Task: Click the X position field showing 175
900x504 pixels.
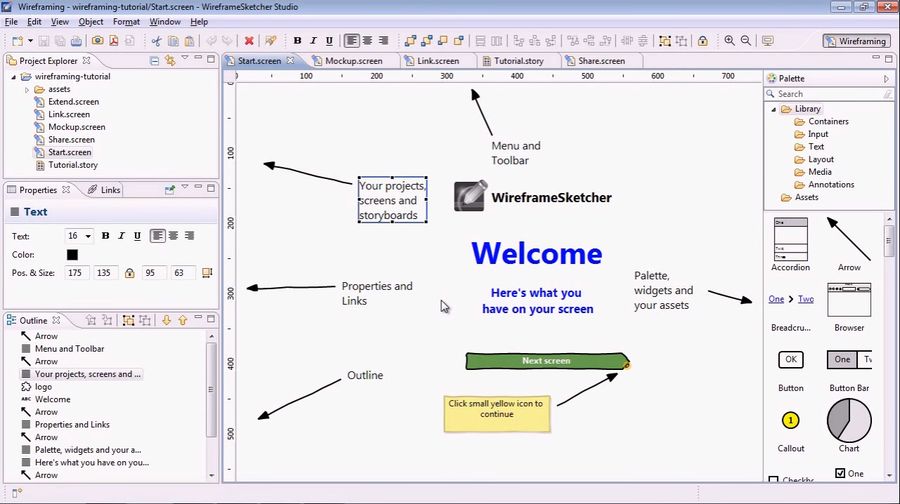Action: click(77, 273)
